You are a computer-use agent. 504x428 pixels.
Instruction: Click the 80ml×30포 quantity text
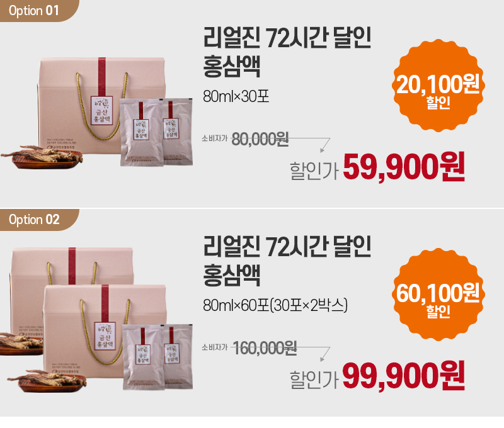click(236, 96)
